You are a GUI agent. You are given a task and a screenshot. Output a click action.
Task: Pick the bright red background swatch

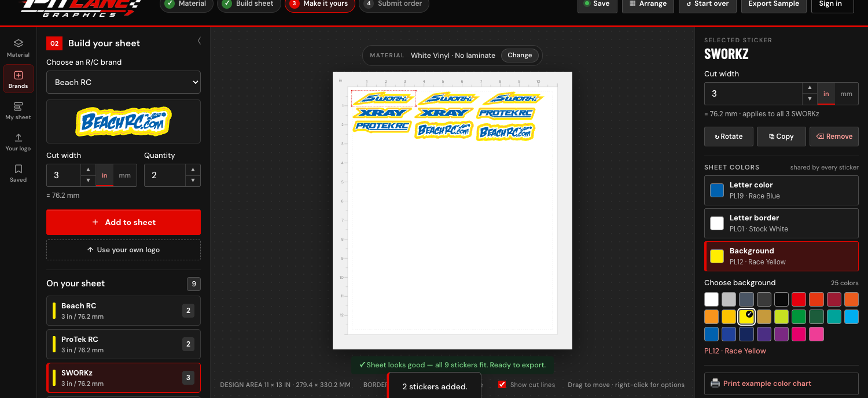[799, 299]
